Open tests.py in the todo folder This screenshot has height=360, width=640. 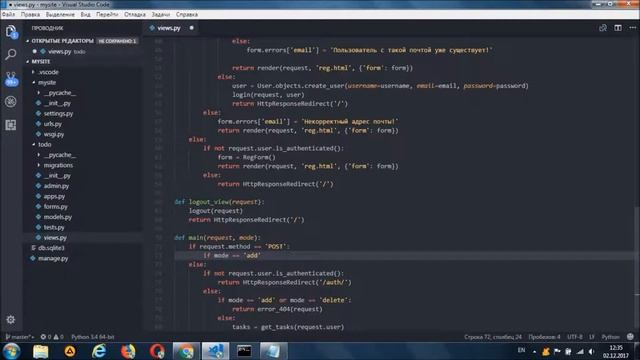[x=54, y=227]
